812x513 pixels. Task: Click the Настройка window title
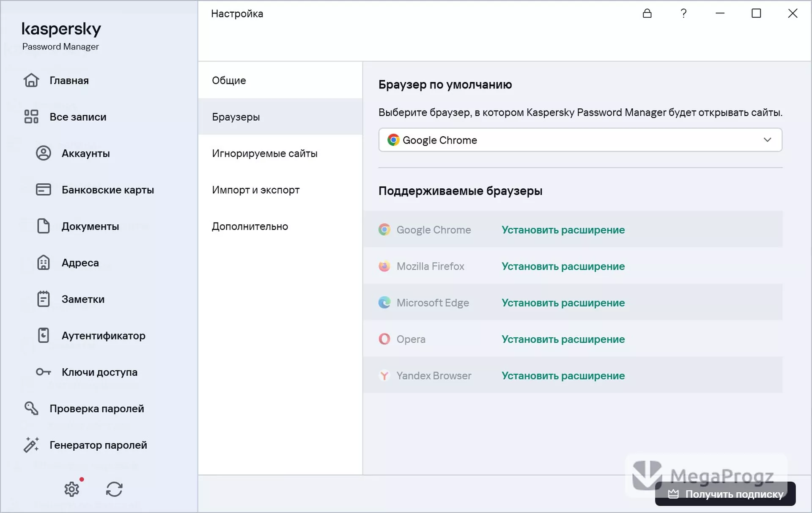(237, 14)
